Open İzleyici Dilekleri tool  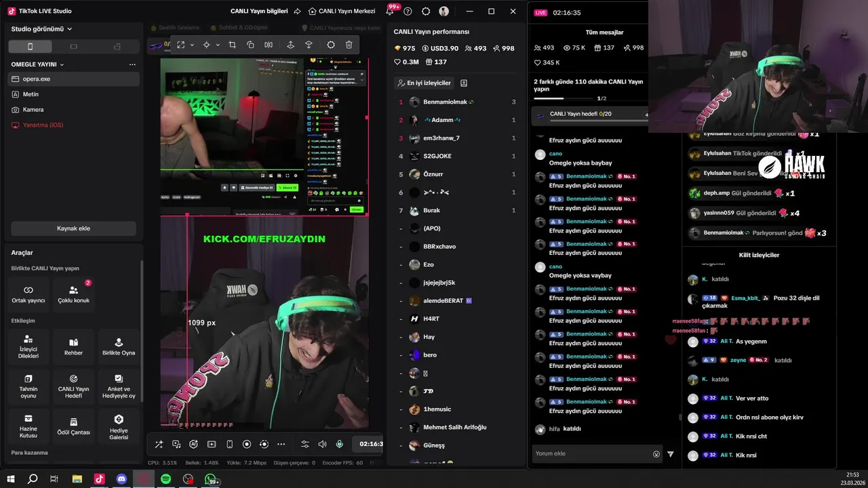point(28,347)
